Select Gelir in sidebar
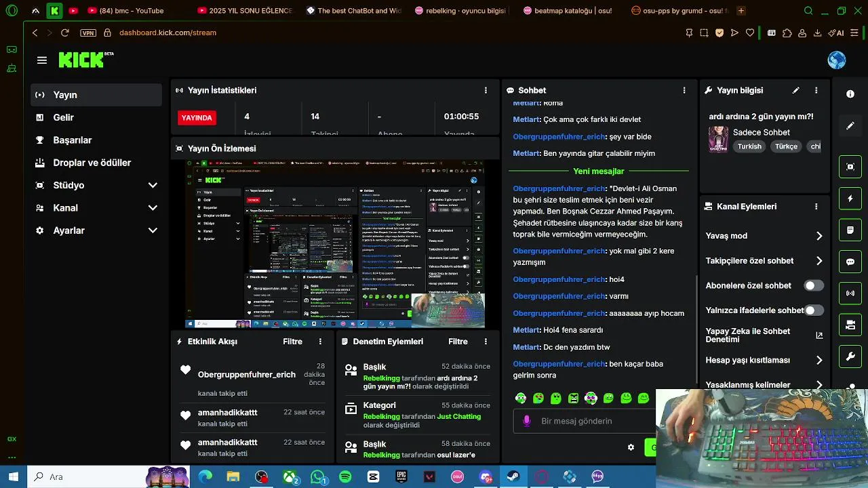 [96, 117]
